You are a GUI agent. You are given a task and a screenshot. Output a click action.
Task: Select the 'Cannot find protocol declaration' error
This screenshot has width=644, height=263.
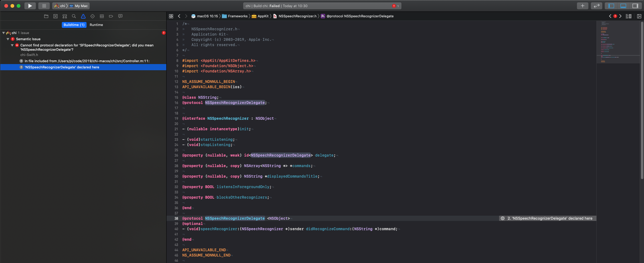coord(83,47)
